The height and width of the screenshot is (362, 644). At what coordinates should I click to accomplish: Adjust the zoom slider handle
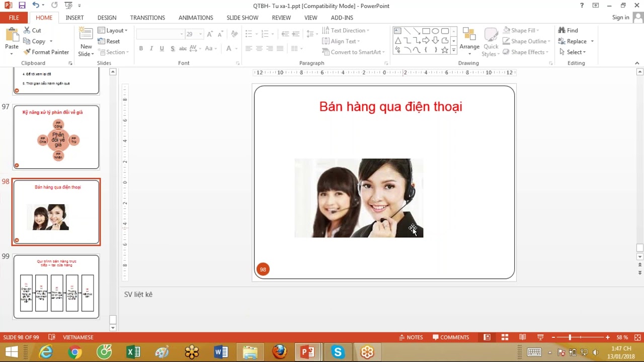click(570, 337)
